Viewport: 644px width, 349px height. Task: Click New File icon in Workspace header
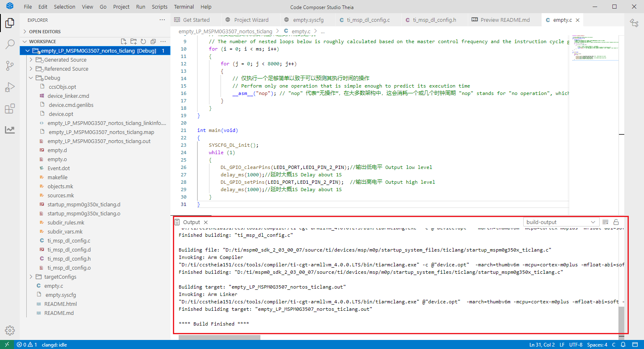point(124,42)
